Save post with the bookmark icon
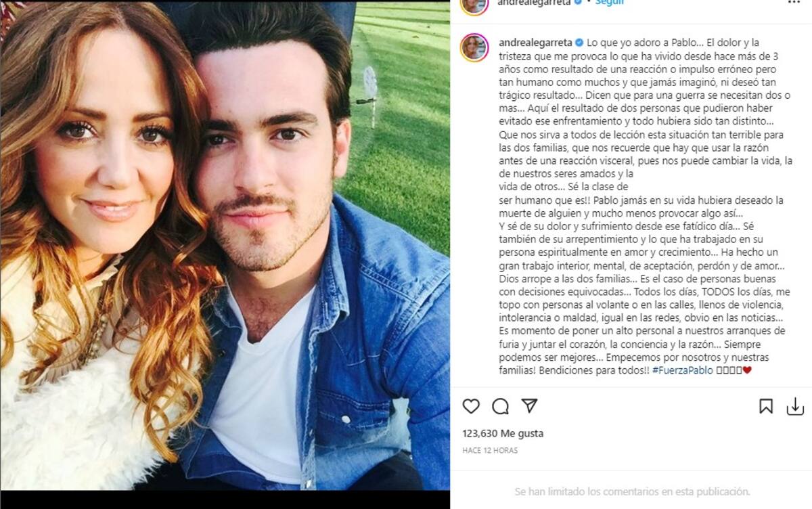The height and width of the screenshot is (509, 812). coord(766,406)
